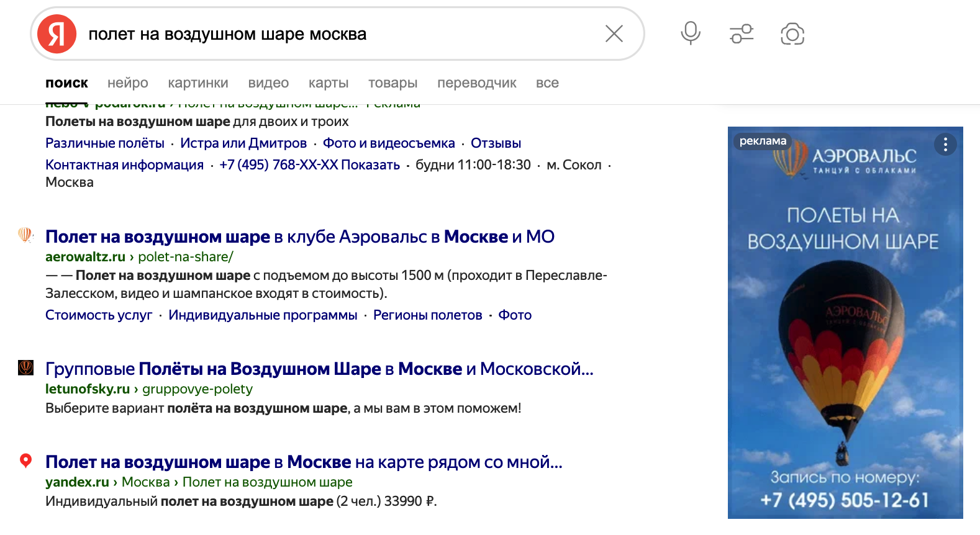Open Полет на воздушном шаре breadcrumb
Screen dimensions: 980x535
click(x=268, y=482)
